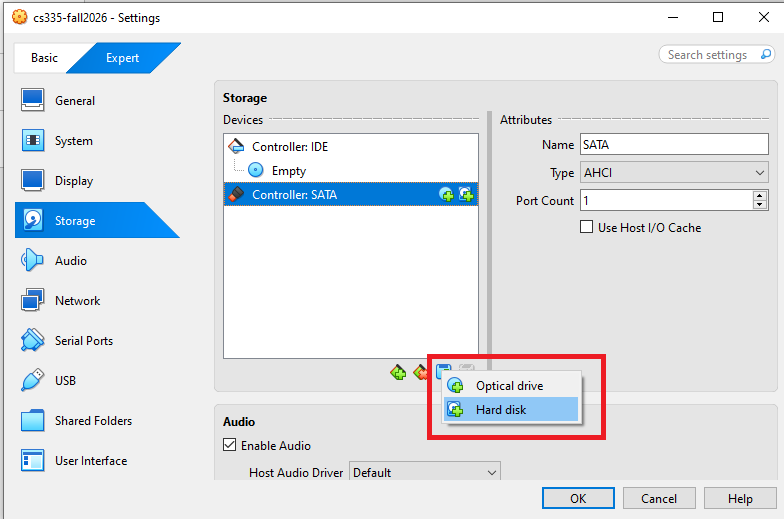Screen dimensions: 784x519
Task: Choose Optical drive from the popup menu
Action: point(511,386)
